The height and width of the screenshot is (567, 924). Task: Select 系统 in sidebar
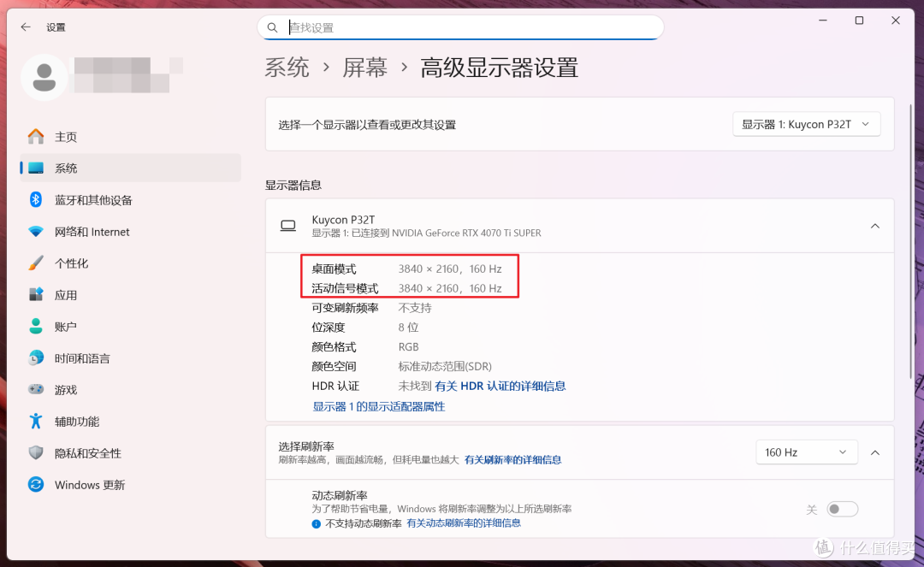(x=130, y=168)
